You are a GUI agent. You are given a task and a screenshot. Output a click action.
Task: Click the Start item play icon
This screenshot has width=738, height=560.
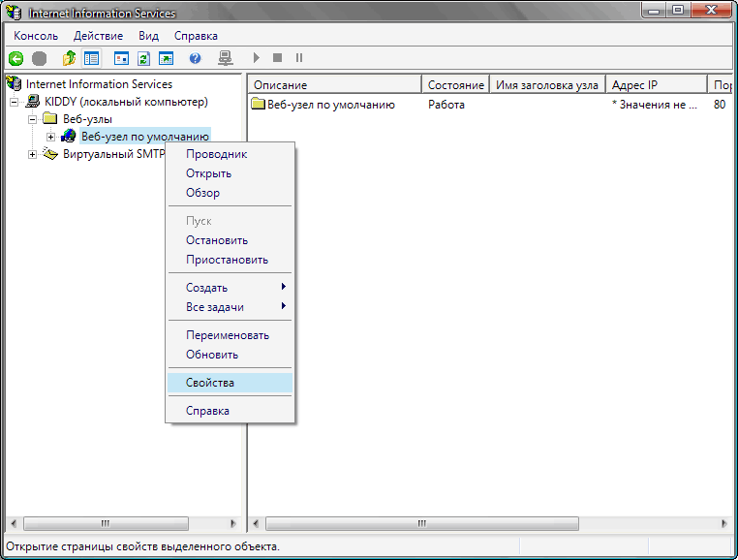click(256, 58)
